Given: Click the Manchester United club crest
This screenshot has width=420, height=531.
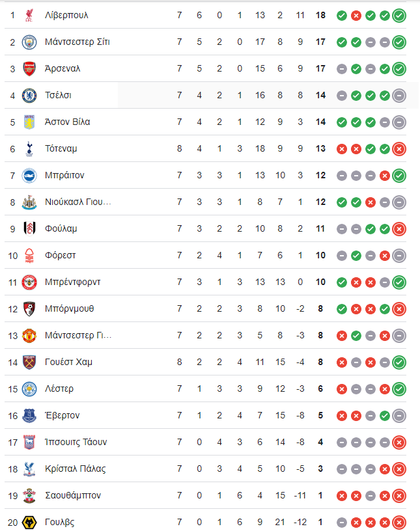Looking at the screenshot, I should click(x=29, y=336).
